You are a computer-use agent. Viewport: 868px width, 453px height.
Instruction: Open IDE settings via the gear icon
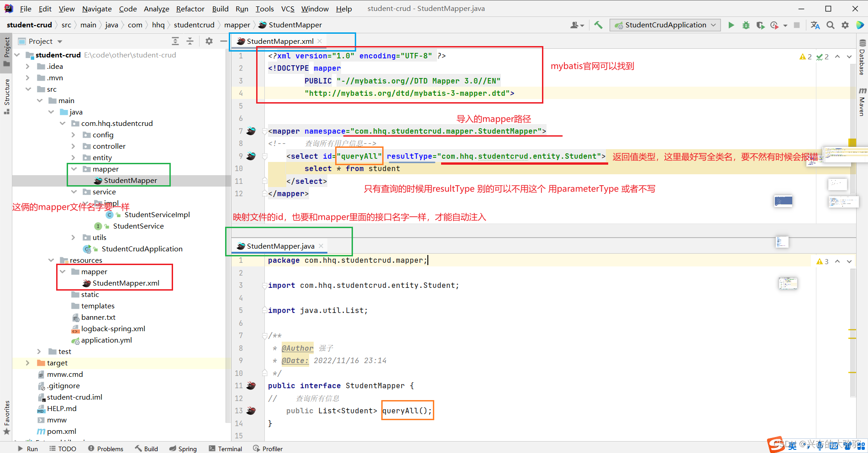pyautogui.click(x=845, y=25)
